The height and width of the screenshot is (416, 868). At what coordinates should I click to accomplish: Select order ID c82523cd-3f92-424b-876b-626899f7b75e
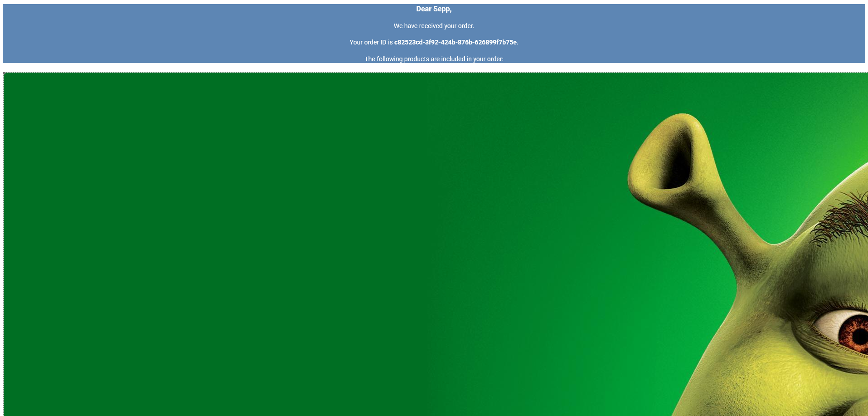point(456,42)
